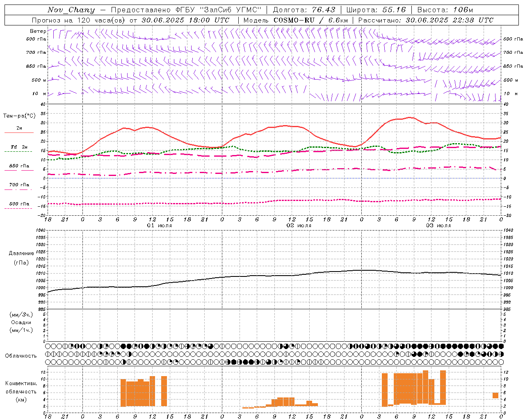Click the Давление panel label
525x420 pixels.
coord(21,253)
